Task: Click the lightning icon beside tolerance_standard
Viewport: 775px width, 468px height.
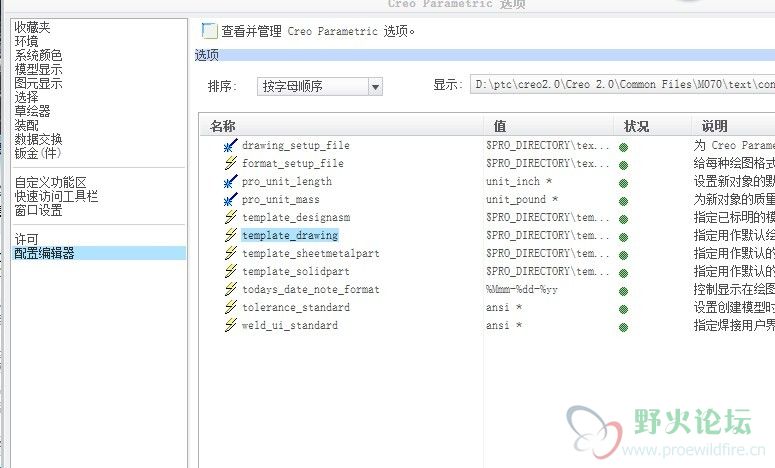Action: [x=231, y=307]
